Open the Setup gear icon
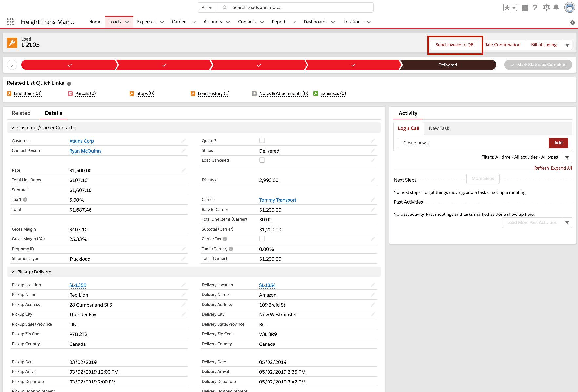The image size is (578, 392). 546,7
